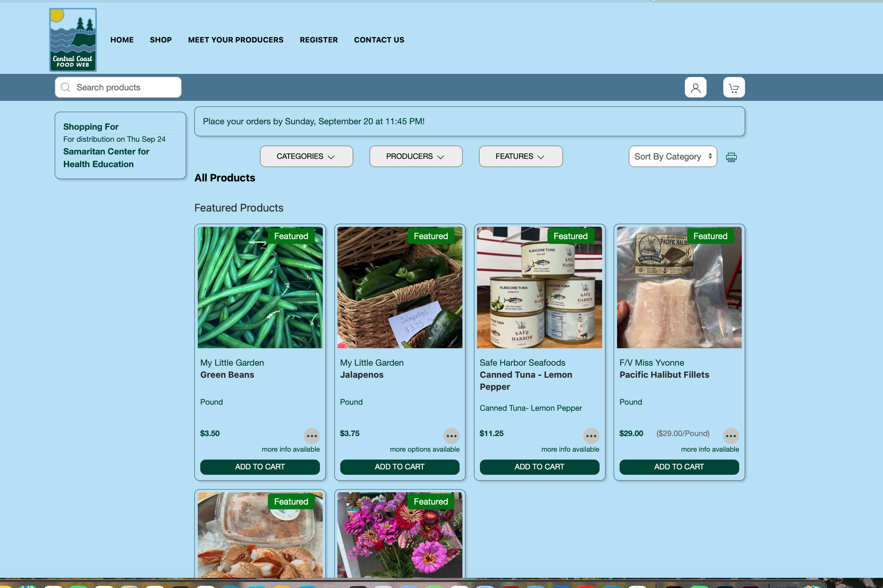Click Safe Harbor Seafoods producer name
The width and height of the screenshot is (883, 588).
[522, 362]
